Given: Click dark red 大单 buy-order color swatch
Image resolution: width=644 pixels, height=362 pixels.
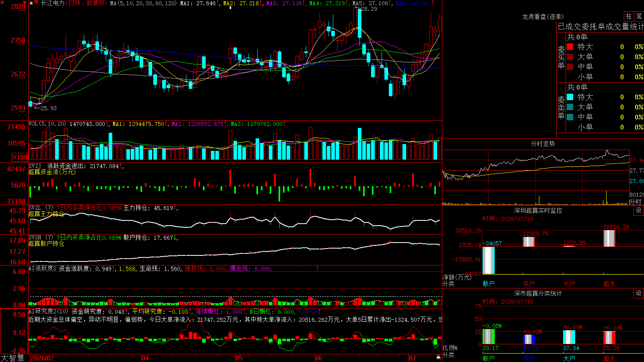Looking at the screenshot, I should coord(570,57).
